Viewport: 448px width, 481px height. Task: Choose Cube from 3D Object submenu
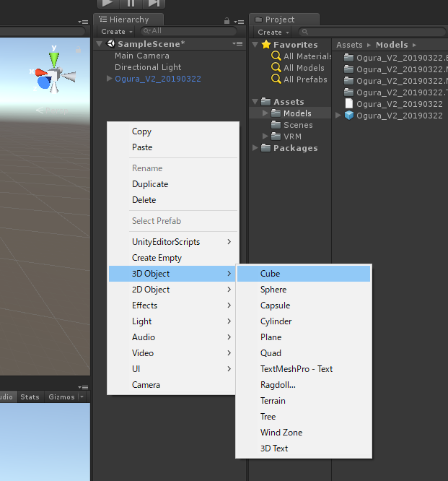pos(270,274)
